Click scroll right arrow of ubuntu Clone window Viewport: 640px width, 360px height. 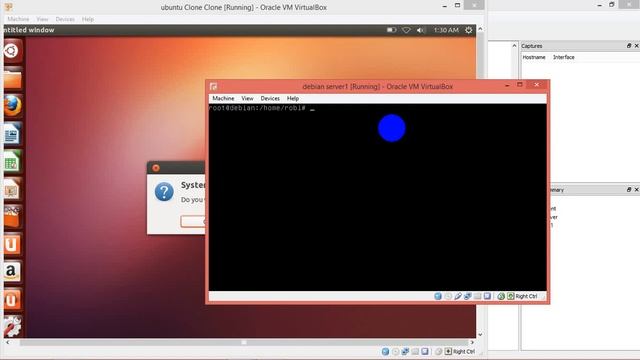tap(472, 342)
